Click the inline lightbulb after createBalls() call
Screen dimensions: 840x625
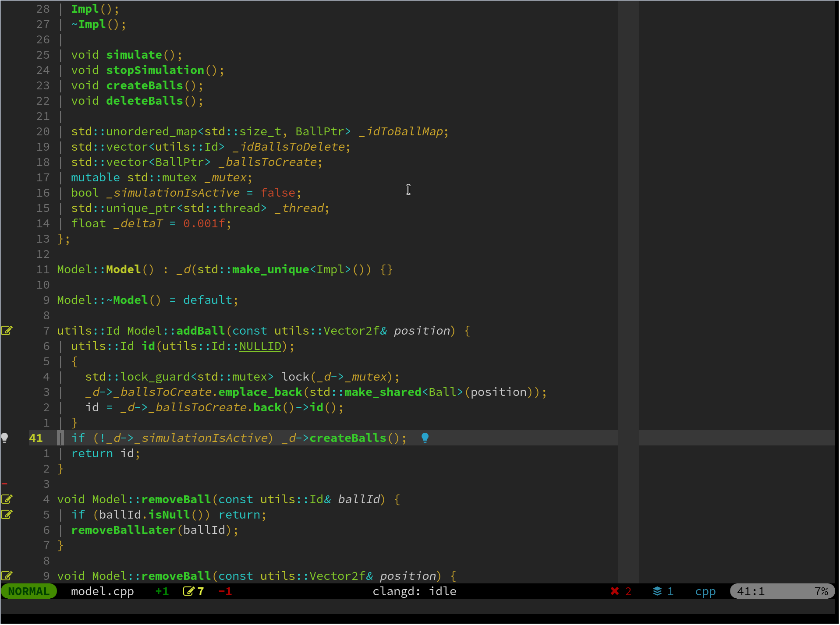425,437
